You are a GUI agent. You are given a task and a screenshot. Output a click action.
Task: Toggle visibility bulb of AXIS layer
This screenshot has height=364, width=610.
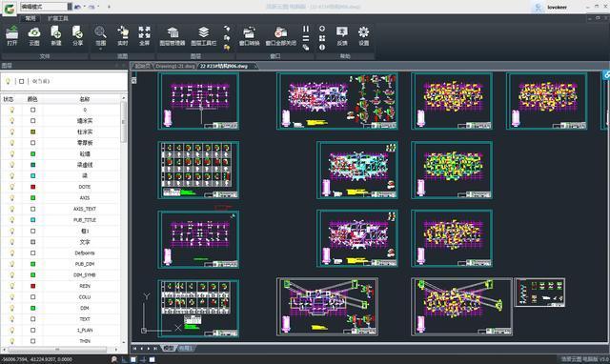pos(12,197)
